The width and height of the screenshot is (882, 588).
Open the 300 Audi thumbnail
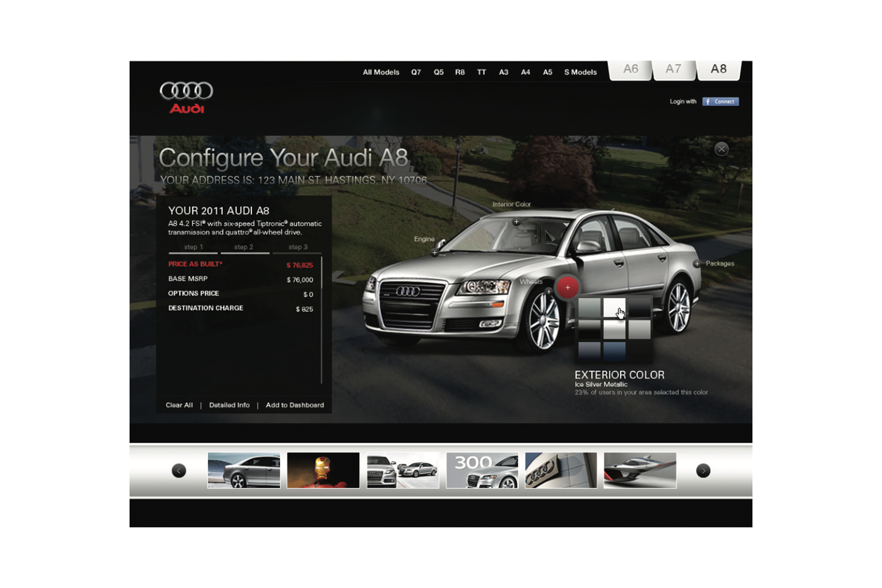pos(482,470)
